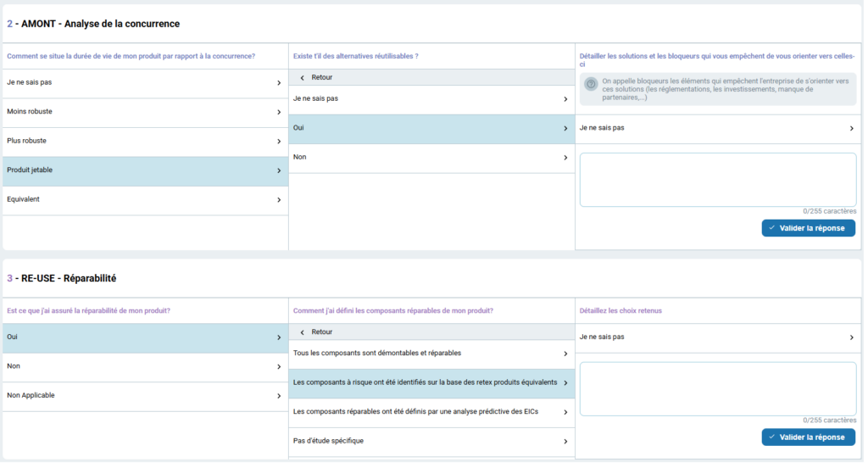This screenshot has height=468, width=868.
Task: Select the Oui alternative réutilisable item
Action: 431,128
